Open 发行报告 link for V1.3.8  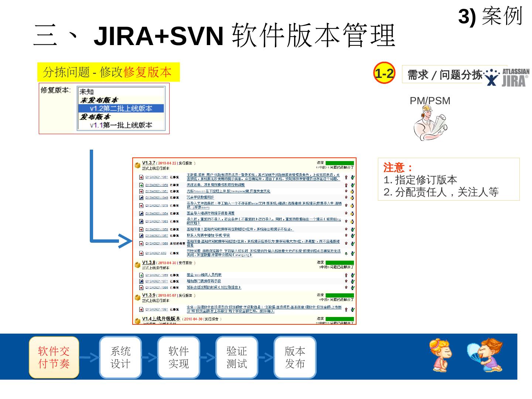185,263
